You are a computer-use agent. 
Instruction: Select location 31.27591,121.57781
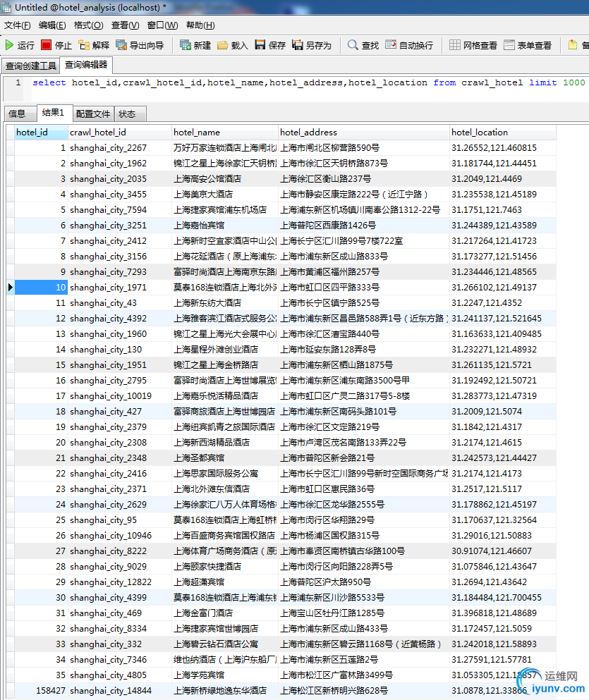[502, 659]
